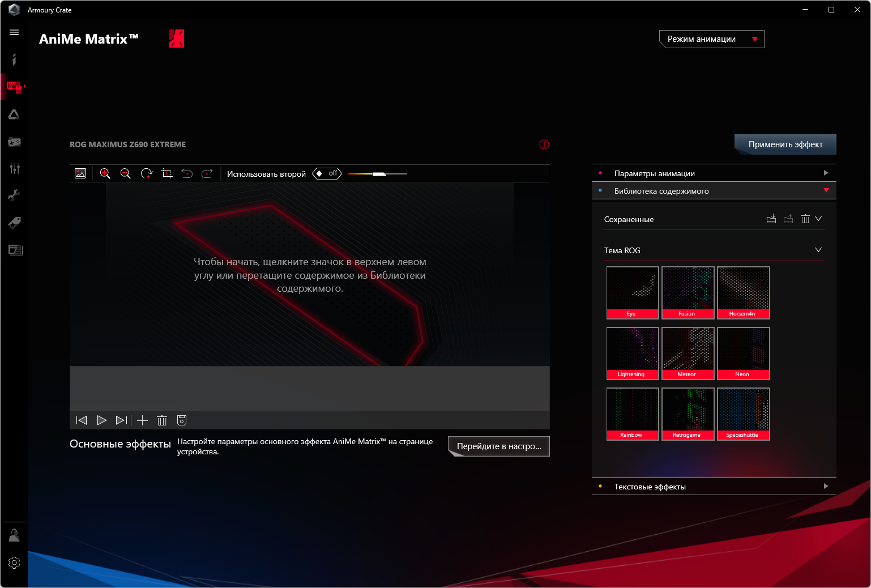
Task: Adjust the color gradient slider in toolbar
Action: [377, 174]
